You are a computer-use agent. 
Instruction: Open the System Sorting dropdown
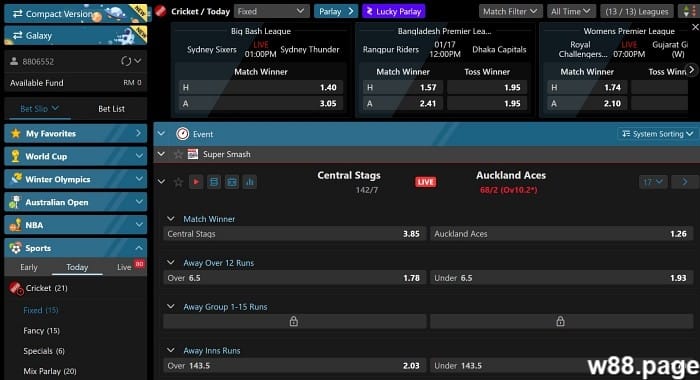click(x=658, y=134)
